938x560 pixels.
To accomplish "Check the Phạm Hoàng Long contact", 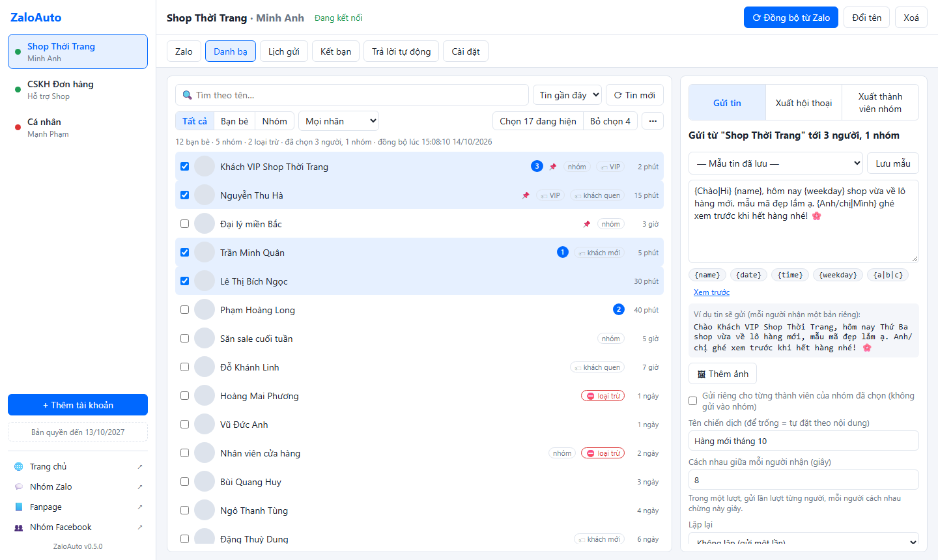I will [184, 310].
